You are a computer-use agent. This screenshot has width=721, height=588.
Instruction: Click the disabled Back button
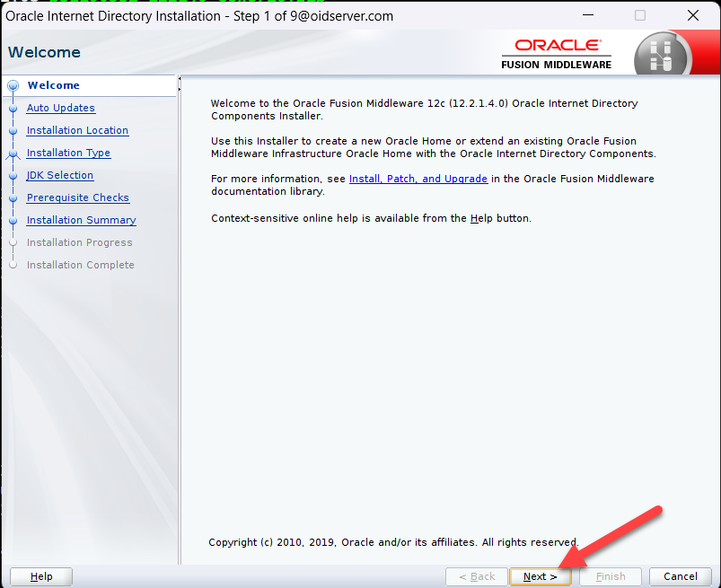476,576
